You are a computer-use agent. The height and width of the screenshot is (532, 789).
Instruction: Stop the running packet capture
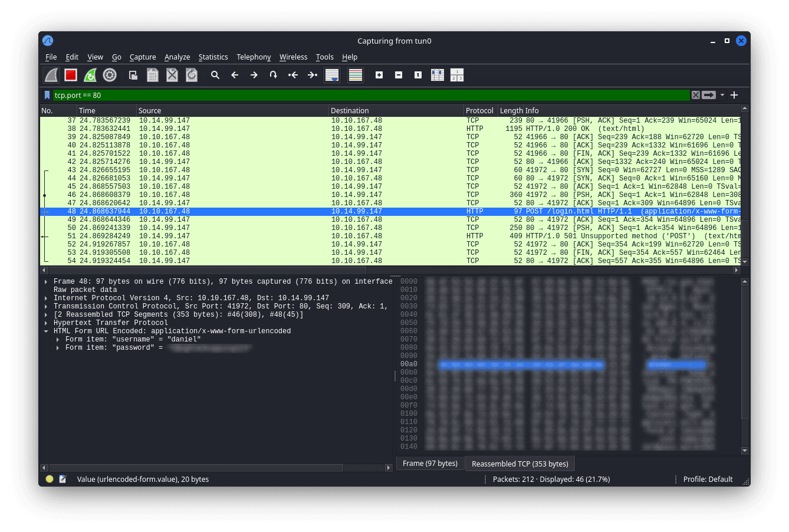click(71, 75)
